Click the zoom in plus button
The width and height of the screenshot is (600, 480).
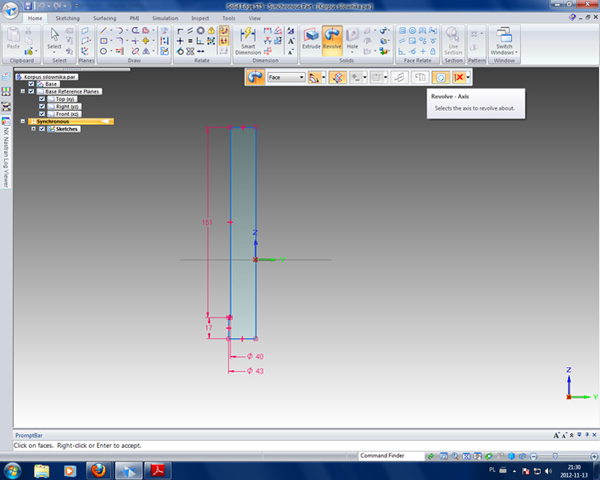[594, 456]
